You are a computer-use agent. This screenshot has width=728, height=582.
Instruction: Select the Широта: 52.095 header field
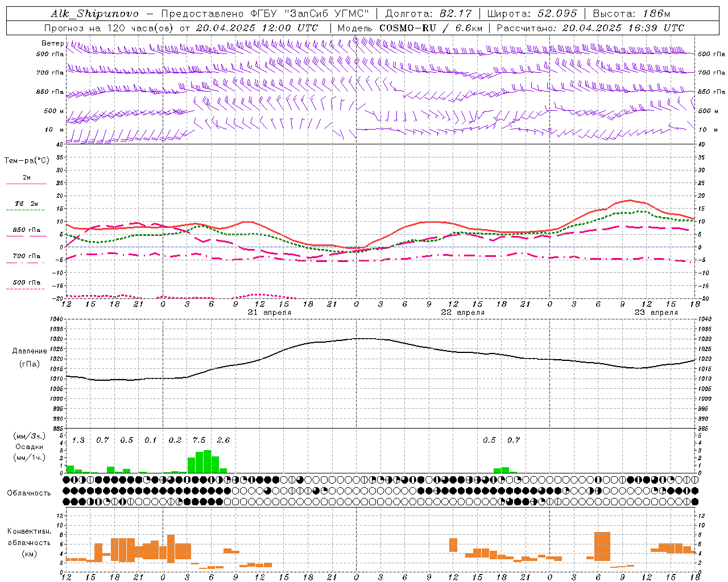tap(532, 14)
